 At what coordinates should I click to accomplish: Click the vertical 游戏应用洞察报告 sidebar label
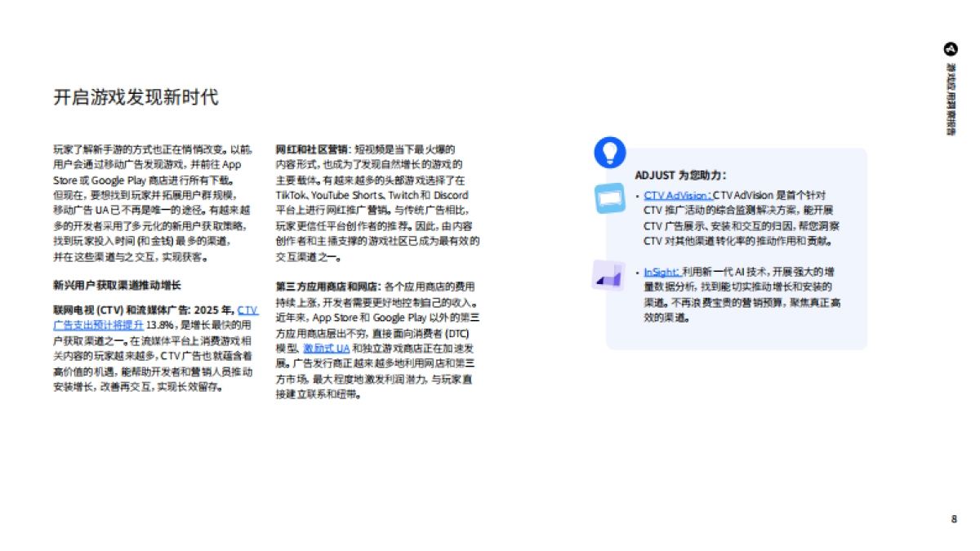point(950,98)
